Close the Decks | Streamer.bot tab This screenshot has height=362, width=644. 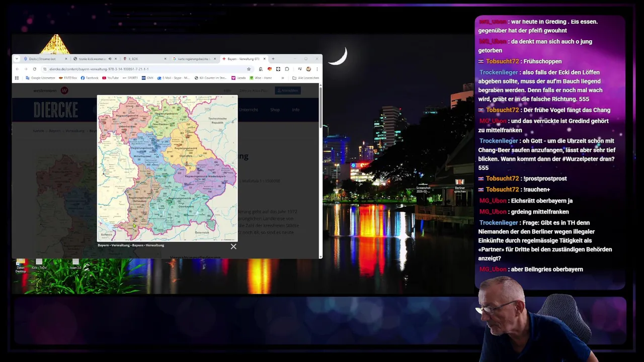tap(66, 59)
